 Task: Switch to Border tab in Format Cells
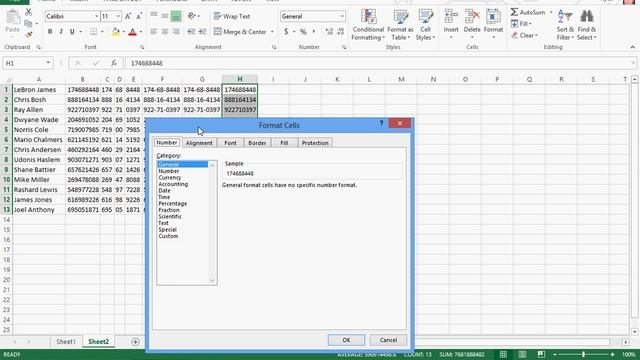[257, 143]
